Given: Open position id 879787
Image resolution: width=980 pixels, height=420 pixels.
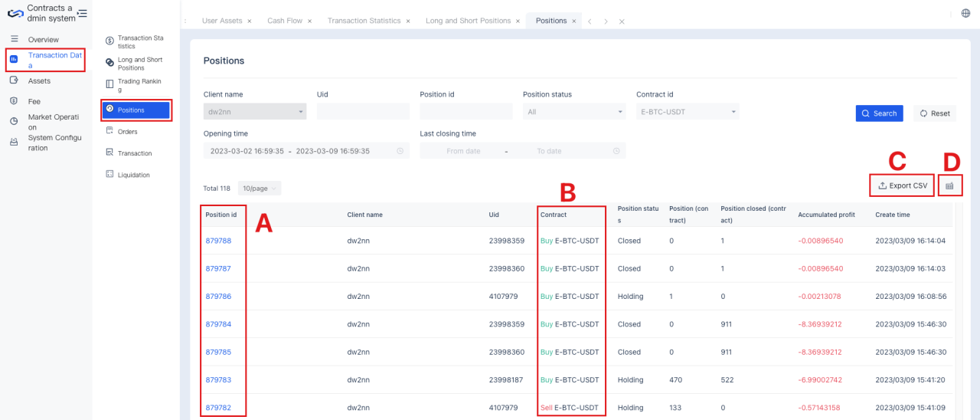Looking at the screenshot, I should pos(218,268).
